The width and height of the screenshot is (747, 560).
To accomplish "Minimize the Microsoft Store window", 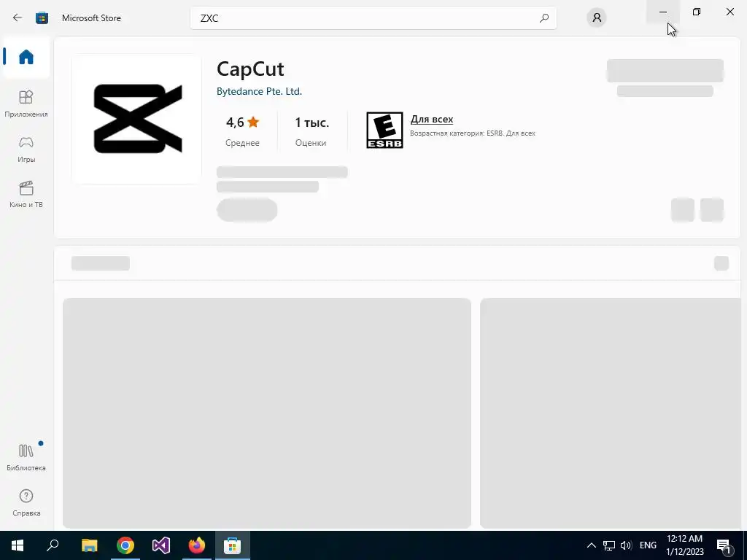I will [663, 12].
